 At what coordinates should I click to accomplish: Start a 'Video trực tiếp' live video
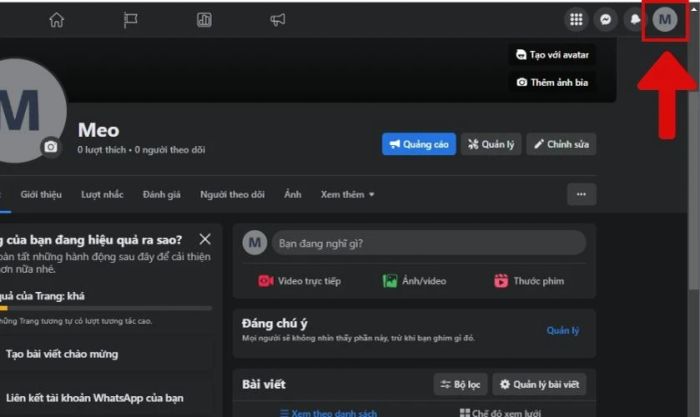click(300, 281)
